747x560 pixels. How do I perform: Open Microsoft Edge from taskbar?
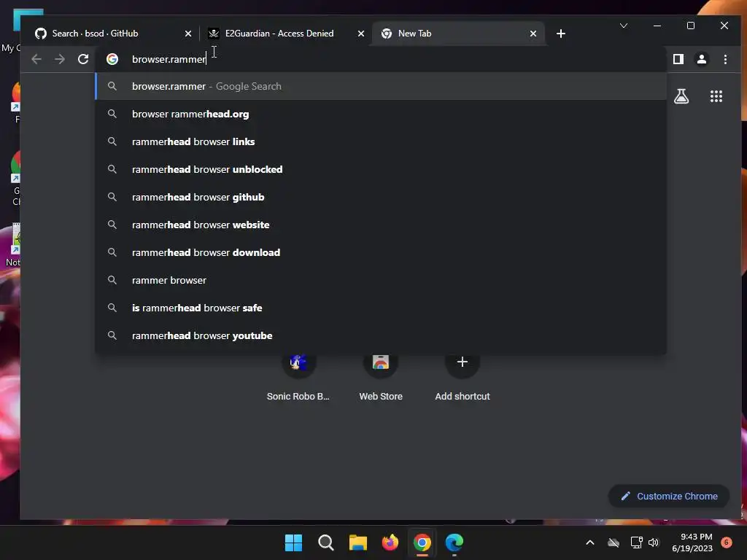[454, 542]
